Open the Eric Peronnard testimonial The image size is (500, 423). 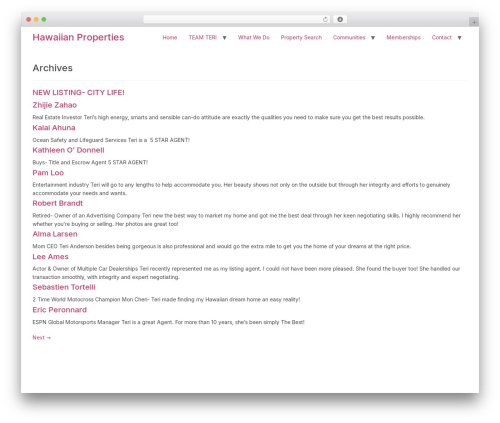[59, 310]
